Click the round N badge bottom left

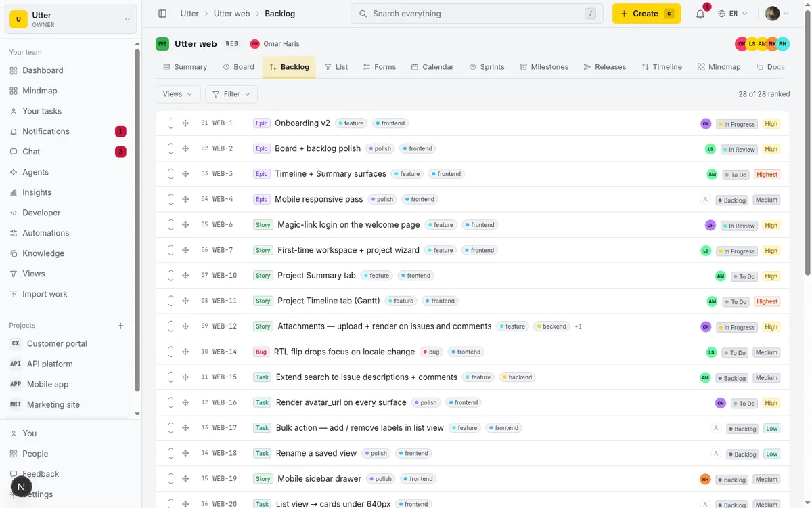coord(21,486)
